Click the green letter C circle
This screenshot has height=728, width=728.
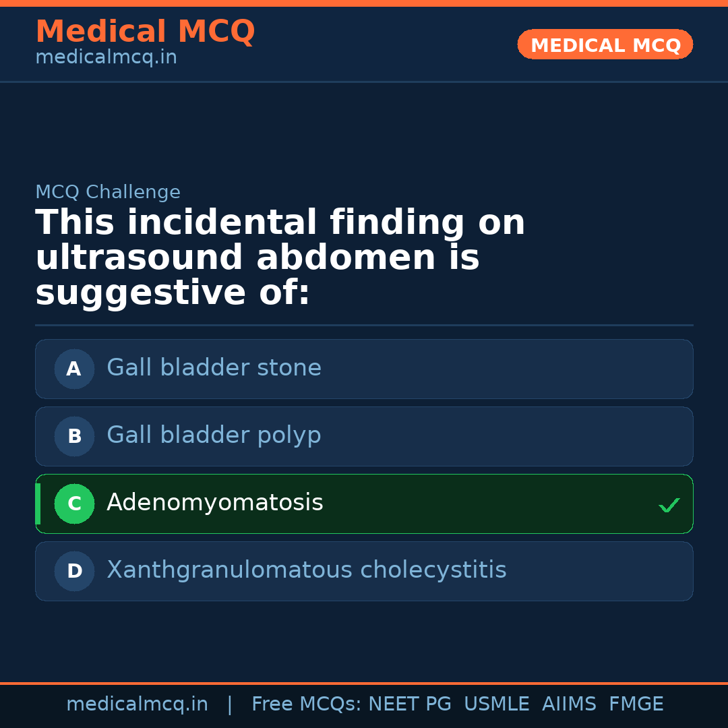[74, 504]
